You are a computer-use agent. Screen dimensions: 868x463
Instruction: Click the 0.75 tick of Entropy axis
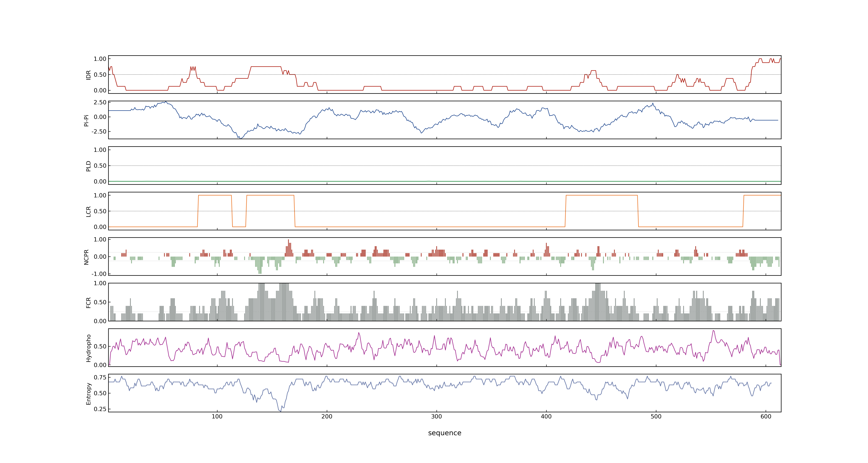pos(100,377)
